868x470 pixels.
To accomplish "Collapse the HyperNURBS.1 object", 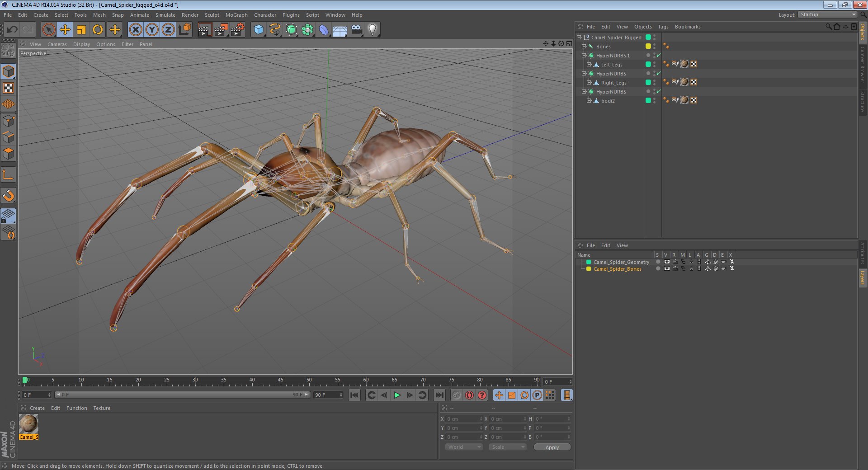I will coord(584,56).
